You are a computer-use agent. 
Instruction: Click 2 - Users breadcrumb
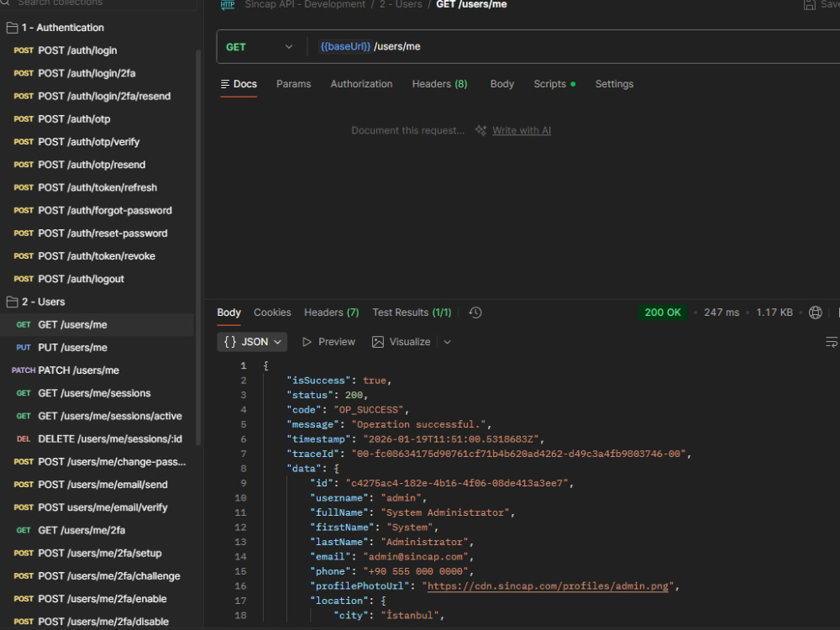401,5
